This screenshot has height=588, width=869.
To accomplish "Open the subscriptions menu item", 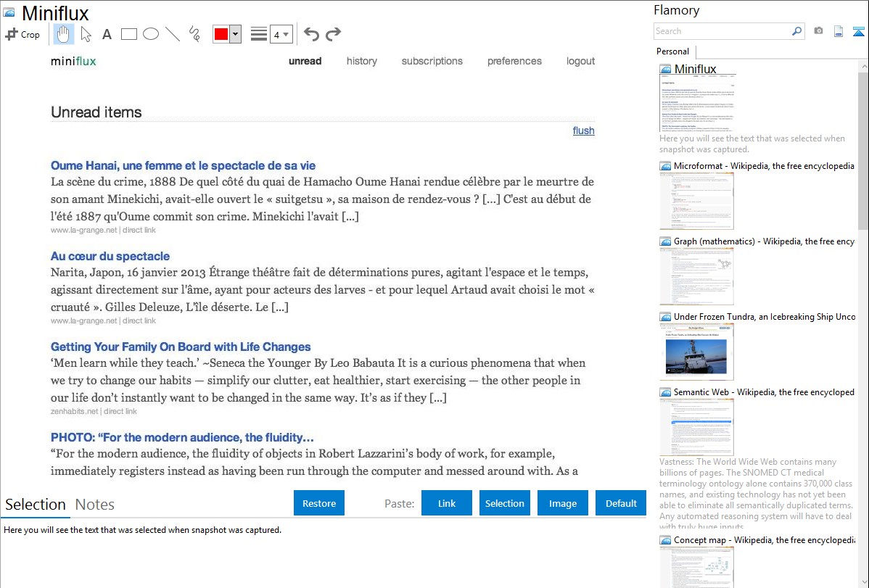I will pos(432,61).
